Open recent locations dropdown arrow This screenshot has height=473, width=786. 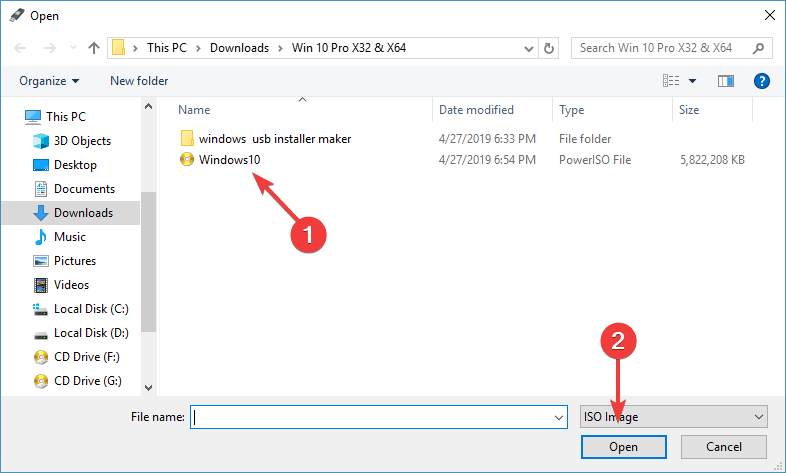coord(73,48)
